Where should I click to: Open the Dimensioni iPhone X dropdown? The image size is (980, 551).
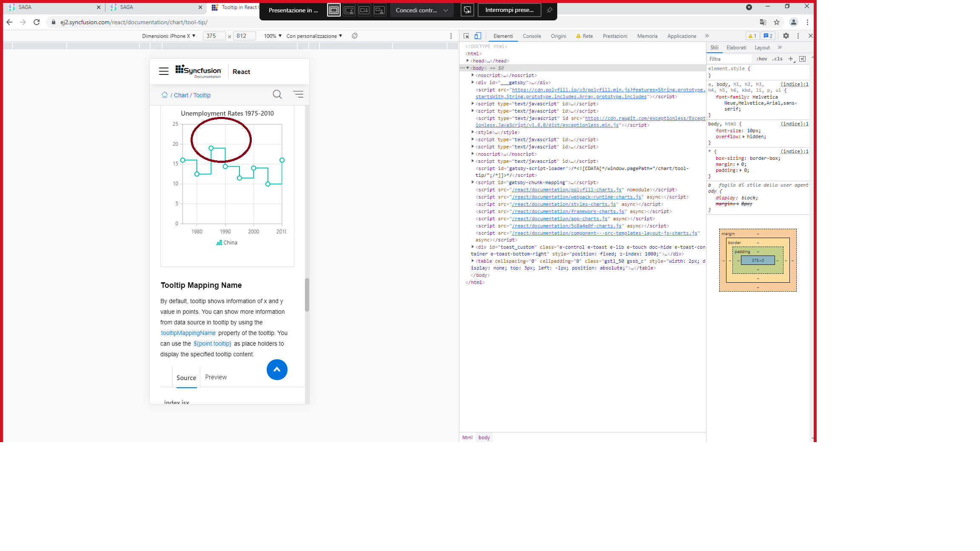click(x=168, y=36)
